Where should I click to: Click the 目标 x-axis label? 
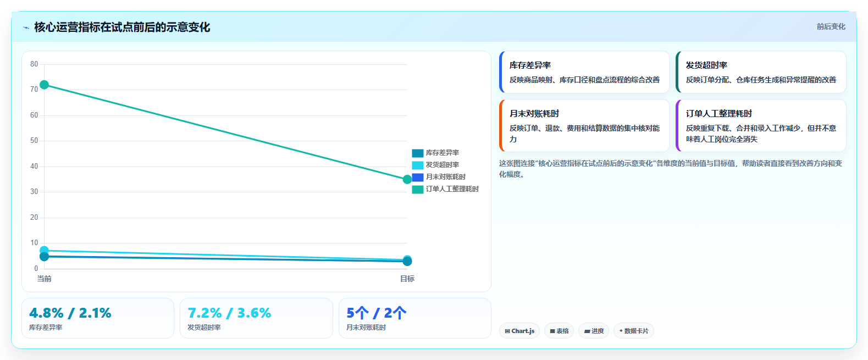point(407,279)
